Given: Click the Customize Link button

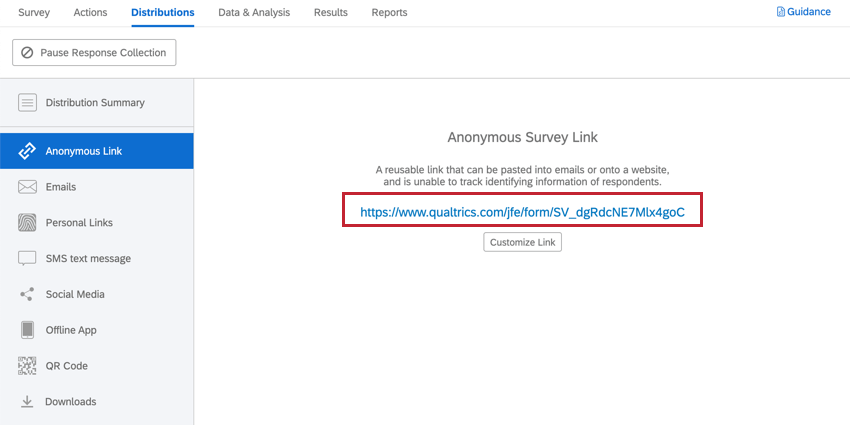Looking at the screenshot, I should click(x=523, y=242).
